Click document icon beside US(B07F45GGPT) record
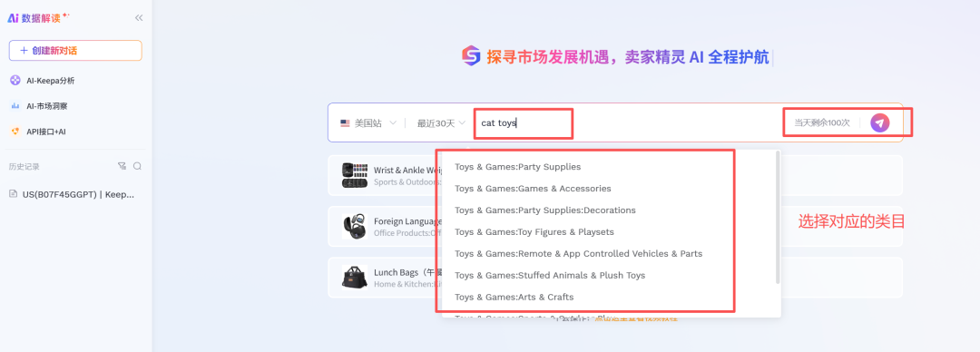 tap(13, 194)
